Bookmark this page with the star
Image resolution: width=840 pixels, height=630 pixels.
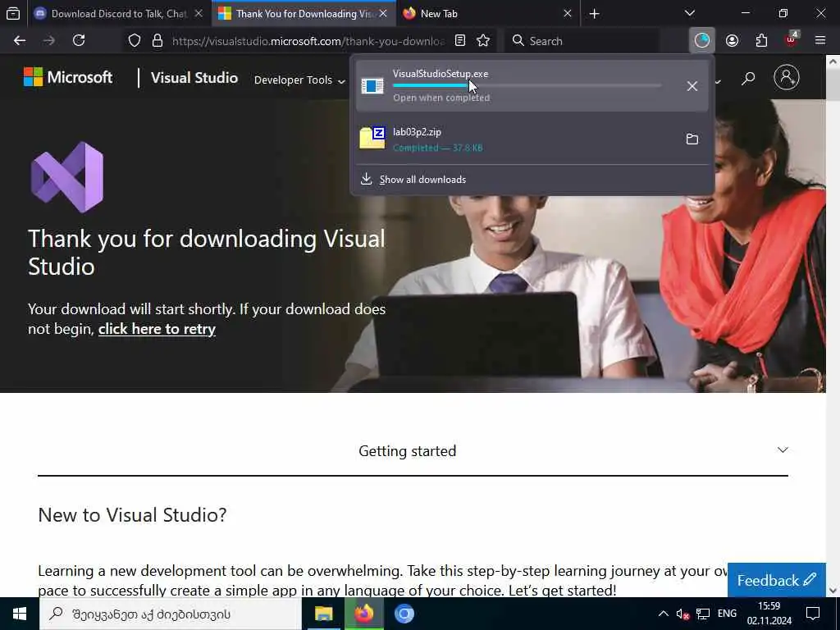click(483, 41)
